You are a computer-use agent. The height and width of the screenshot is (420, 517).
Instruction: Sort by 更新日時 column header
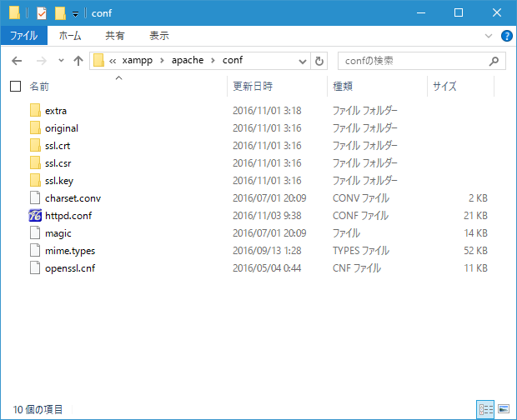pos(253,87)
